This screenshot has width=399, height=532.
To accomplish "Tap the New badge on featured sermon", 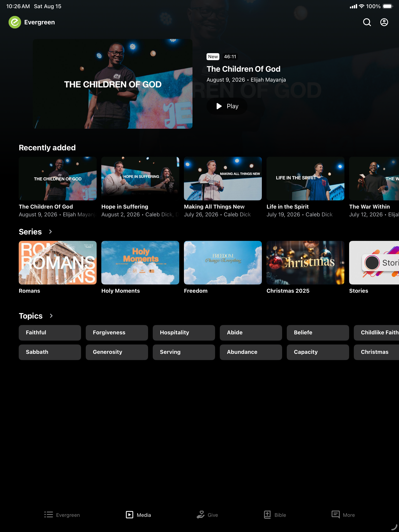I will click(x=213, y=56).
